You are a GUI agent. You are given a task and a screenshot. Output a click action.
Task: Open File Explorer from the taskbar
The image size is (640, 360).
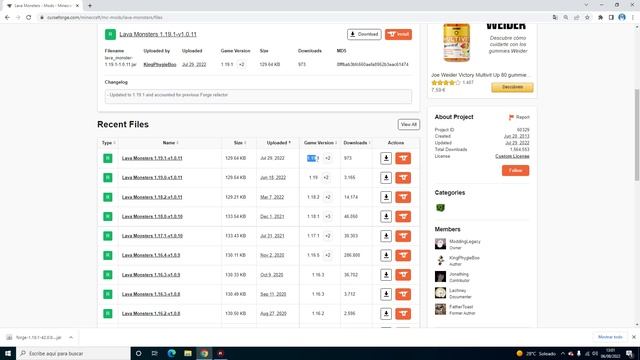pyautogui.click(x=188, y=353)
